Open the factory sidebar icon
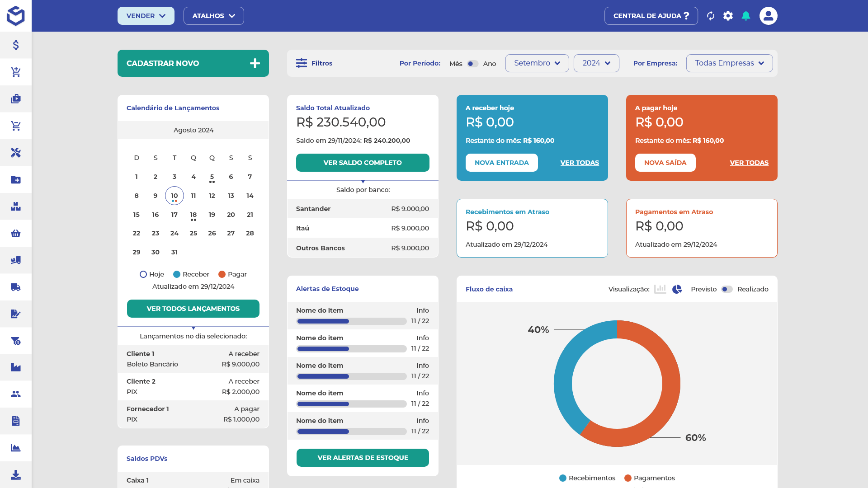This screenshot has height=488, width=868. tap(16, 367)
